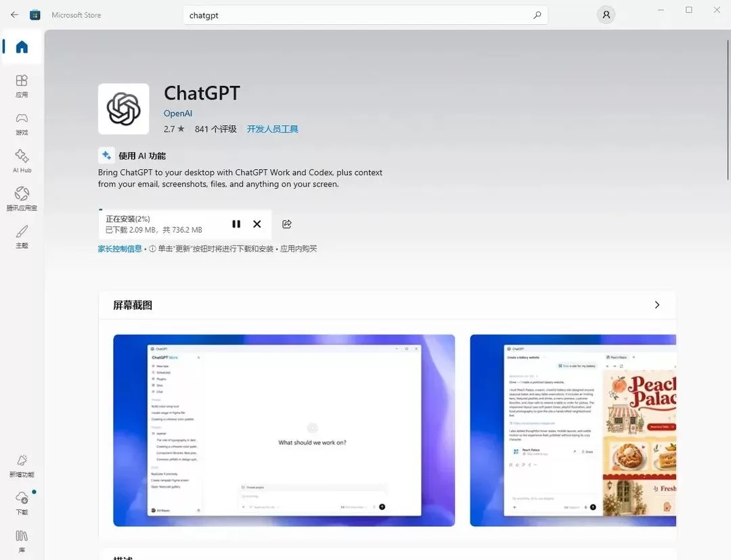Open the Peach Palace screenshot thumbnail
This screenshot has height=560, width=731.
click(573, 430)
